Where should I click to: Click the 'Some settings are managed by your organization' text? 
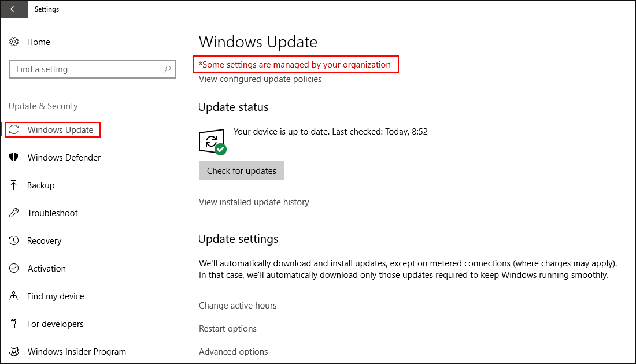(295, 65)
